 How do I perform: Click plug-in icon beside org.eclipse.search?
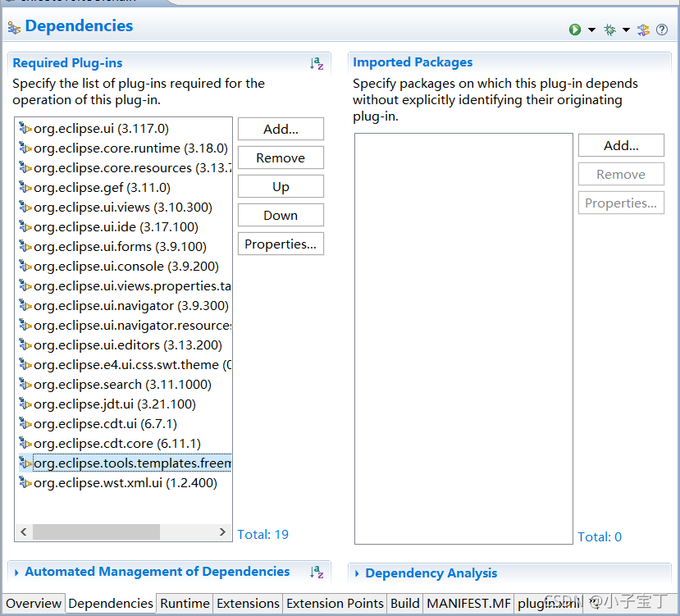[25, 385]
